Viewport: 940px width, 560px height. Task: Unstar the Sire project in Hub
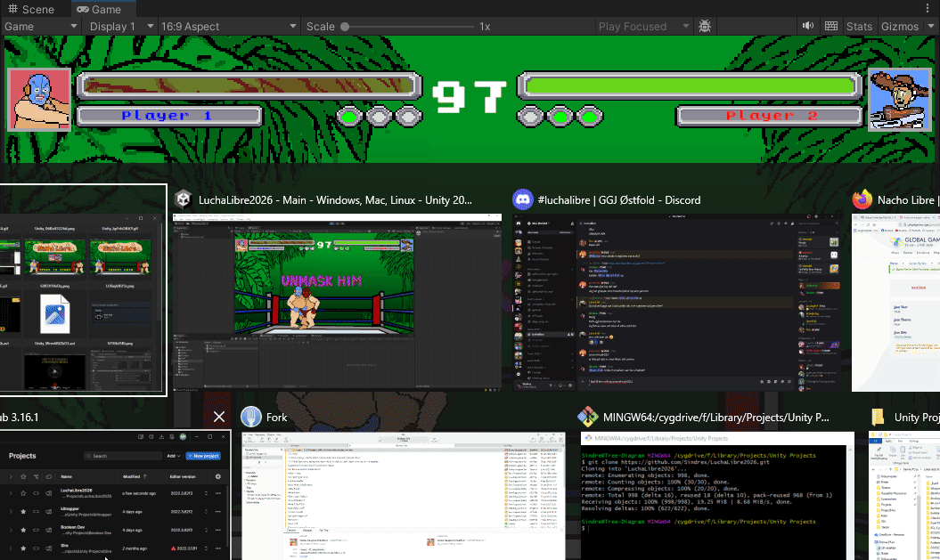(x=23, y=548)
